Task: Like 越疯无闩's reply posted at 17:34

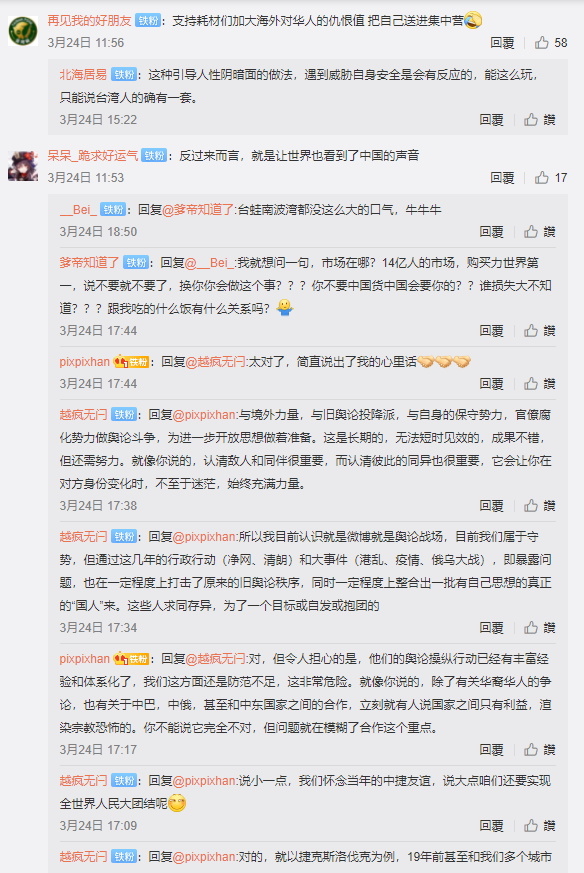Action: click(x=539, y=627)
